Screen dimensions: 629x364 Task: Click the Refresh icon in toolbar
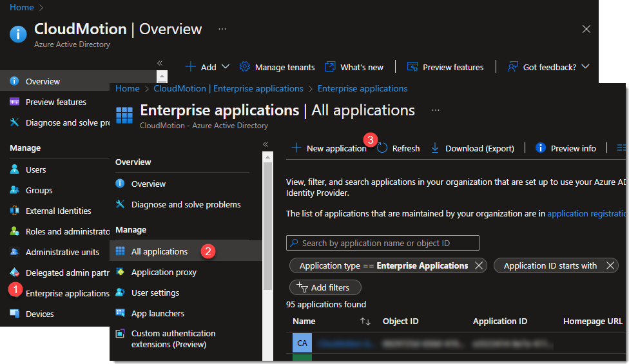[x=383, y=148]
